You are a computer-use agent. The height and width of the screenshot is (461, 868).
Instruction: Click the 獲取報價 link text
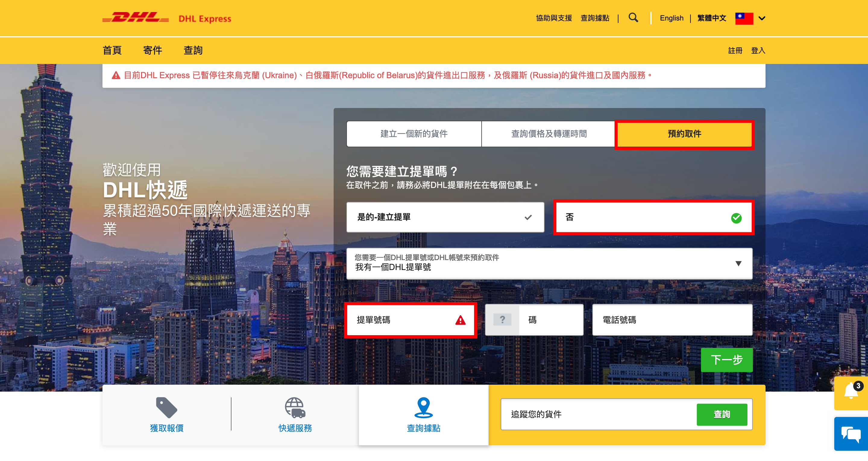(x=166, y=428)
